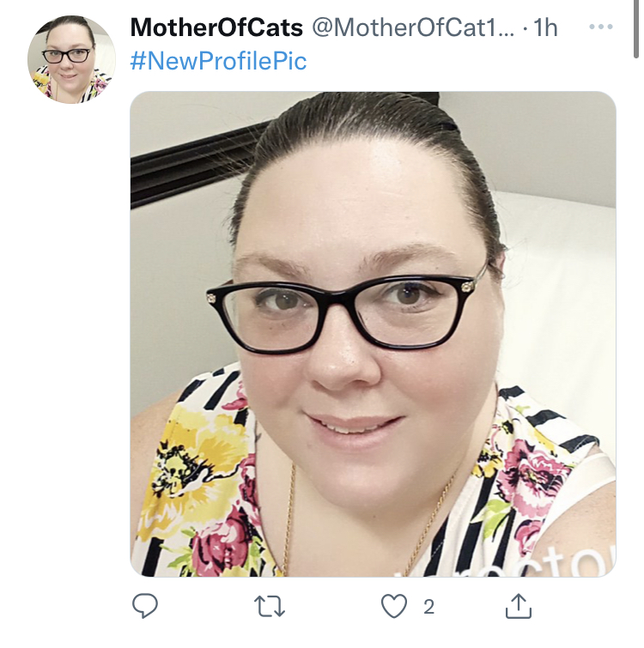Reply to the MotherOfCats tweet
Viewport: 644px width, 648px height.
(145, 606)
